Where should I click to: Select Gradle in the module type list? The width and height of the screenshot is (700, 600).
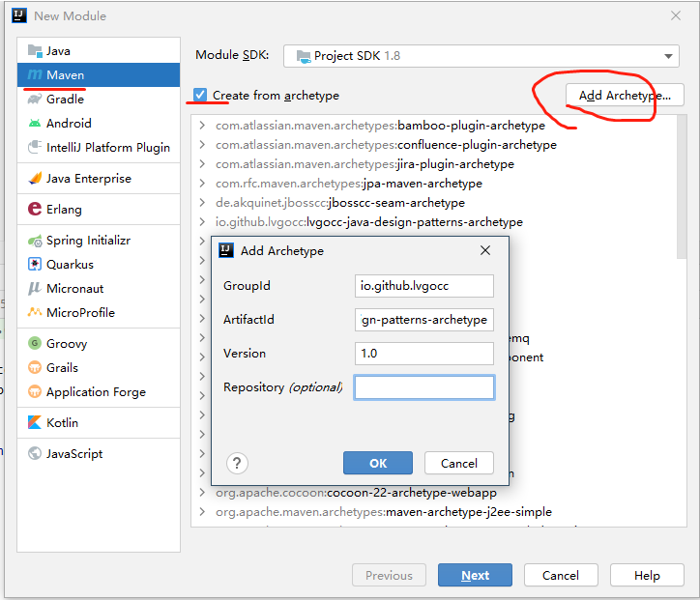(x=99, y=99)
